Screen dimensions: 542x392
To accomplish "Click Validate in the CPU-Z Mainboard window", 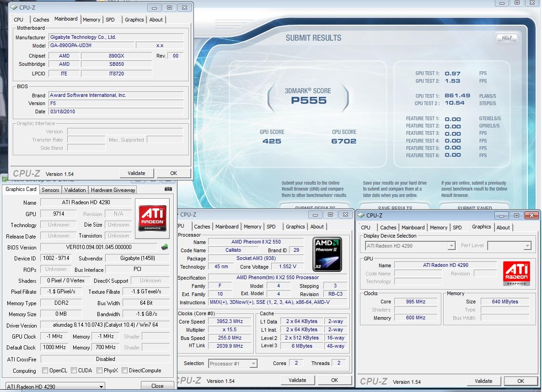I will [x=137, y=173].
